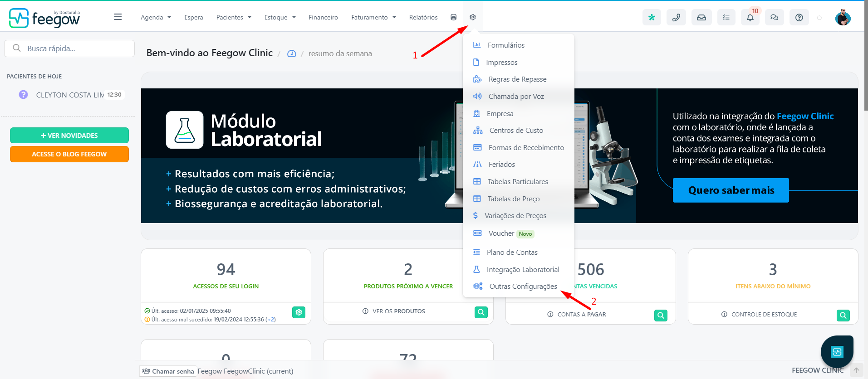Click the ITENS ABAIXO DO MÍNIMO label

[x=773, y=287]
